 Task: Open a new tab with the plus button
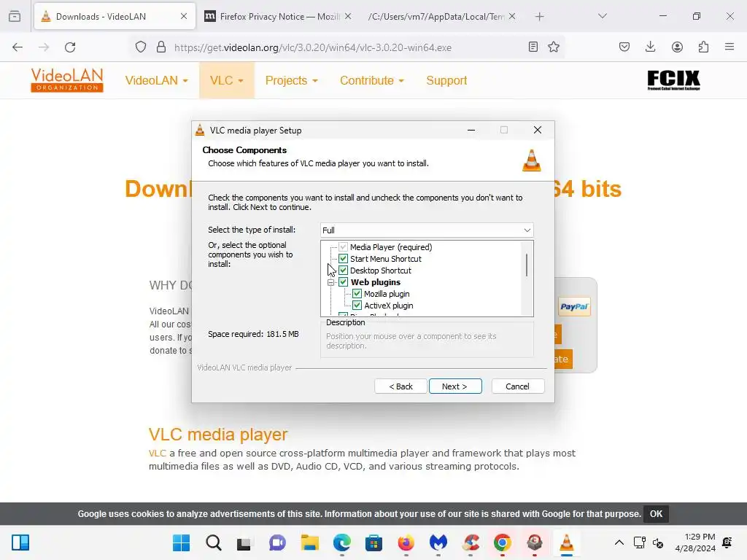(x=539, y=17)
